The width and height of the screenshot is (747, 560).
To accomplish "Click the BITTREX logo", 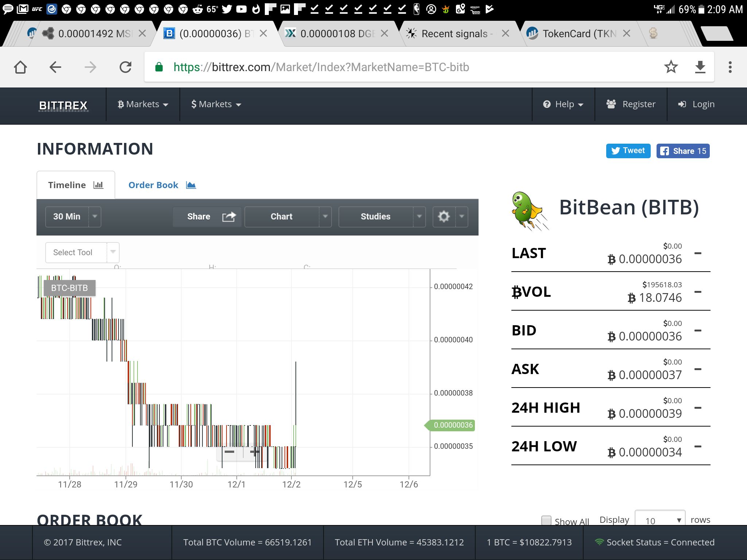I will click(x=63, y=105).
